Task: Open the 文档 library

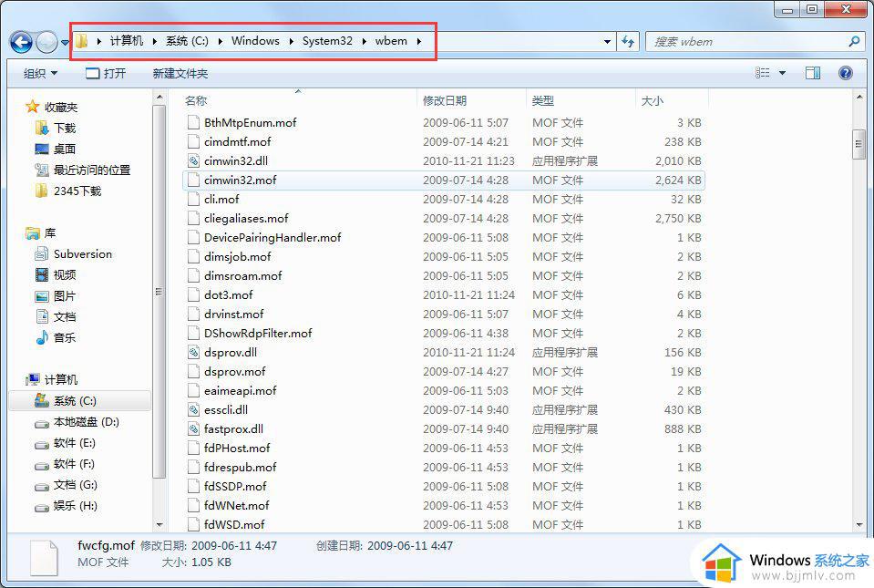Action: coord(56,316)
